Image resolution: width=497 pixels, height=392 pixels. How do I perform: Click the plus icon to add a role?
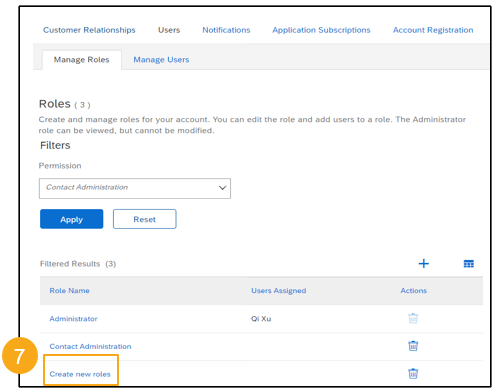coord(423,264)
